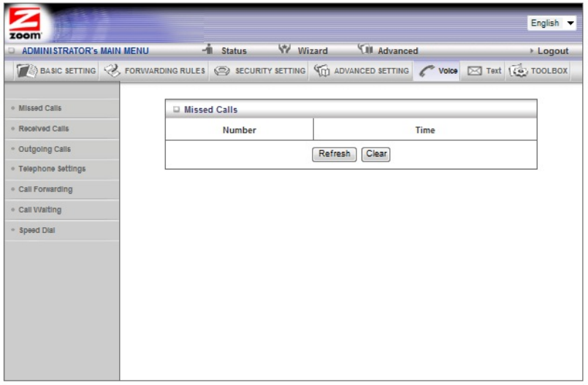Click the Text envelope icon
The image size is (588, 385).
pos(474,70)
